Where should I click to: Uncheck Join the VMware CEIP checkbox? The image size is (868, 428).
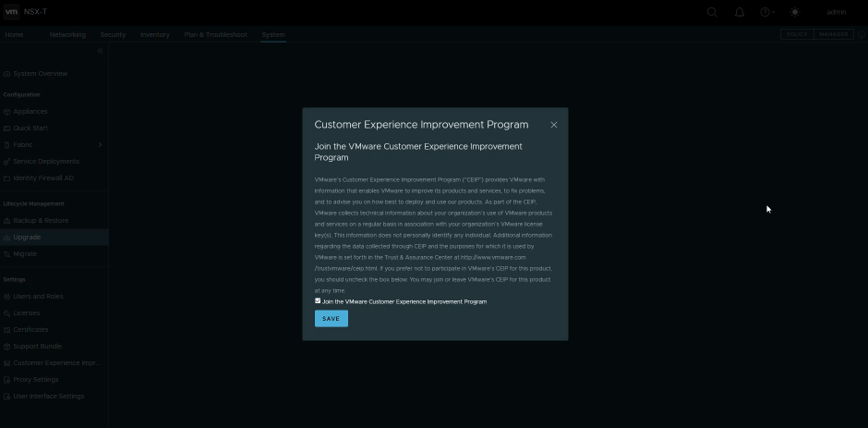pos(318,300)
